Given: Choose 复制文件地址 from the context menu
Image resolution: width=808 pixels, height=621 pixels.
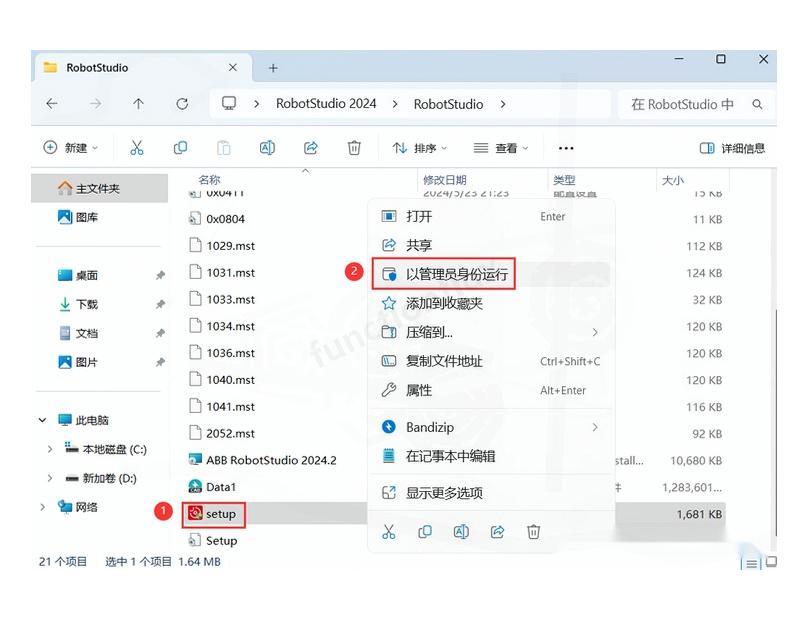Looking at the screenshot, I should (492, 361).
